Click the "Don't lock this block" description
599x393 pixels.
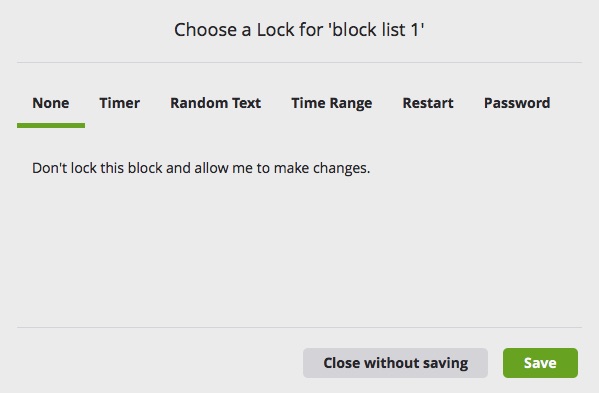(x=201, y=168)
